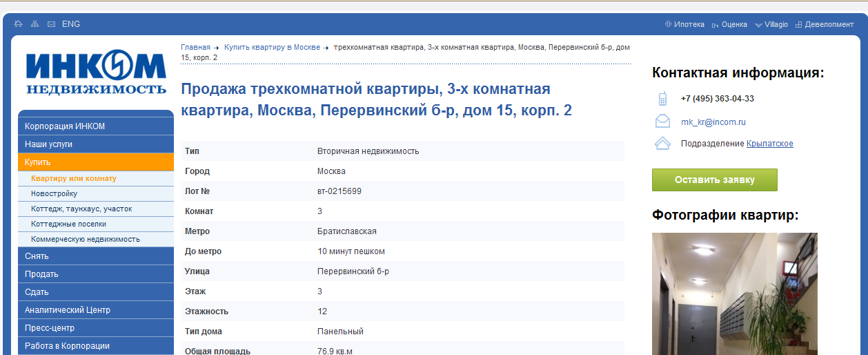The height and width of the screenshot is (355, 868).
Task: Click the Этажность value 12
Action: pos(322,311)
